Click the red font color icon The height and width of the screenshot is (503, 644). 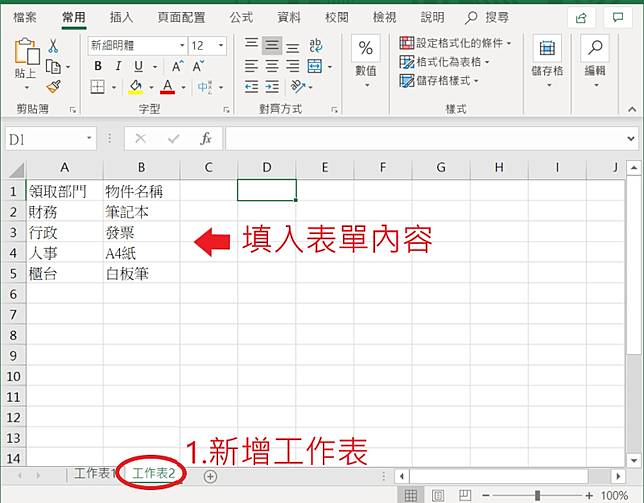pyautogui.click(x=167, y=87)
